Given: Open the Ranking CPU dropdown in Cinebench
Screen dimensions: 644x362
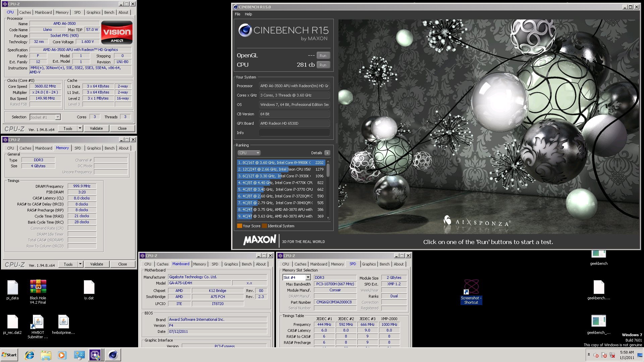Looking at the screenshot, I should [249, 153].
